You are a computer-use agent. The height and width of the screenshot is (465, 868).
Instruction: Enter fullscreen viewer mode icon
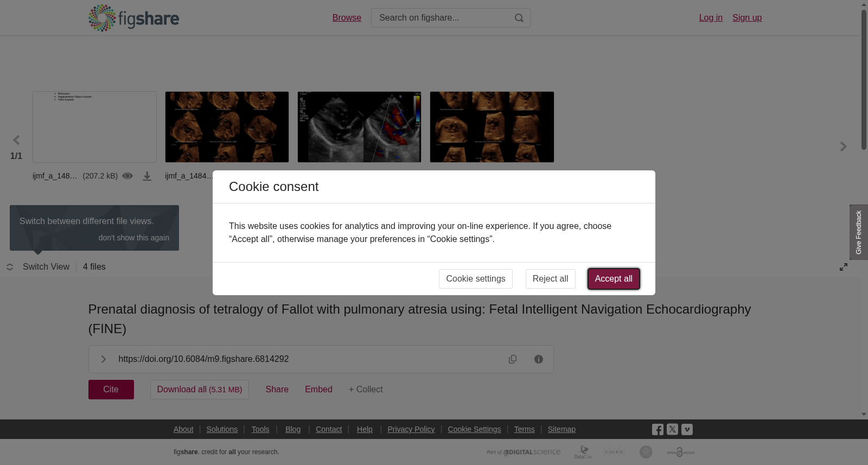point(844,267)
